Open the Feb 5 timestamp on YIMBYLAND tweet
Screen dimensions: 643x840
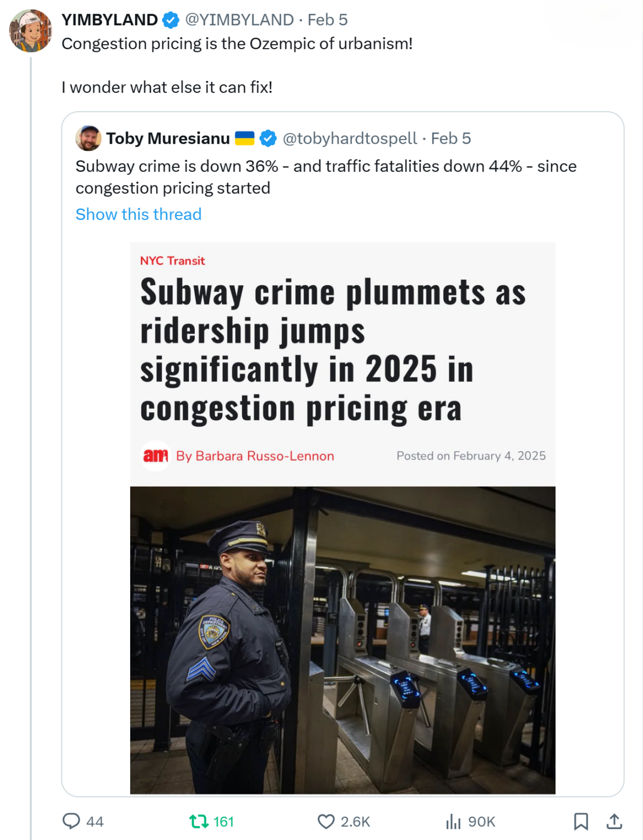[x=327, y=20]
